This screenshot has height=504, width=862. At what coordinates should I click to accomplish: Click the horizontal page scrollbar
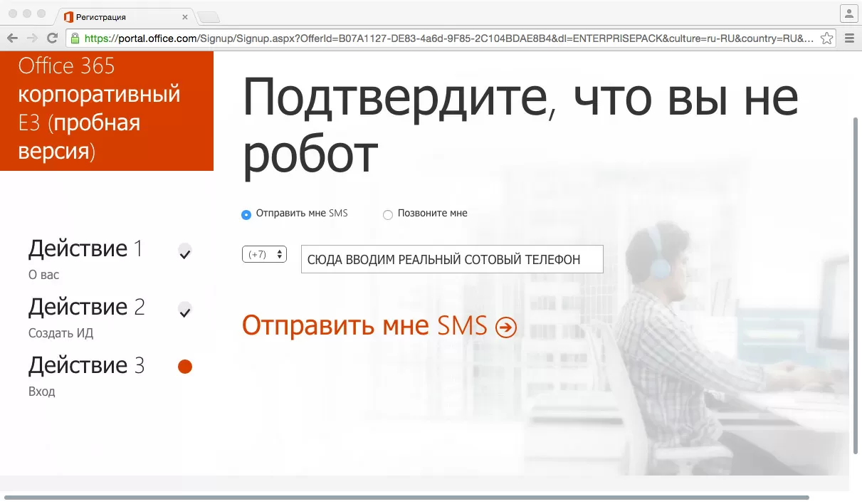(x=406, y=497)
